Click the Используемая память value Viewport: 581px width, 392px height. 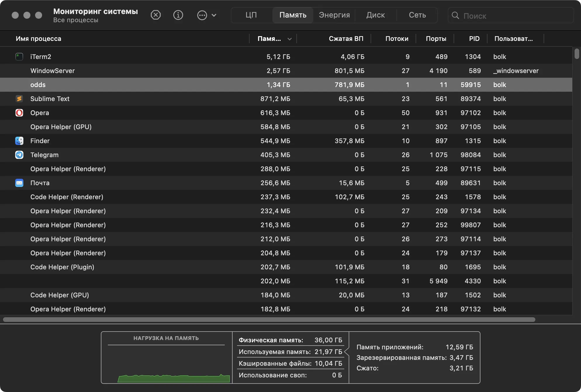[x=328, y=352]
